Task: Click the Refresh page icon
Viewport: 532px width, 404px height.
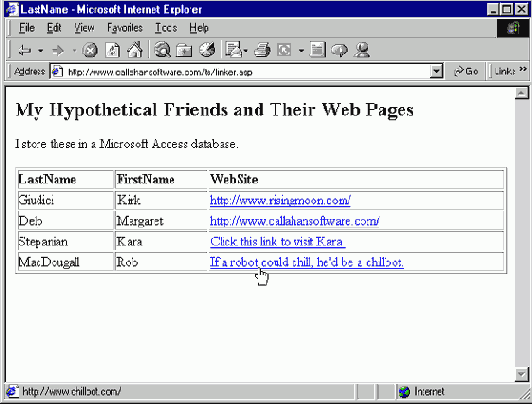Action: 113,51
